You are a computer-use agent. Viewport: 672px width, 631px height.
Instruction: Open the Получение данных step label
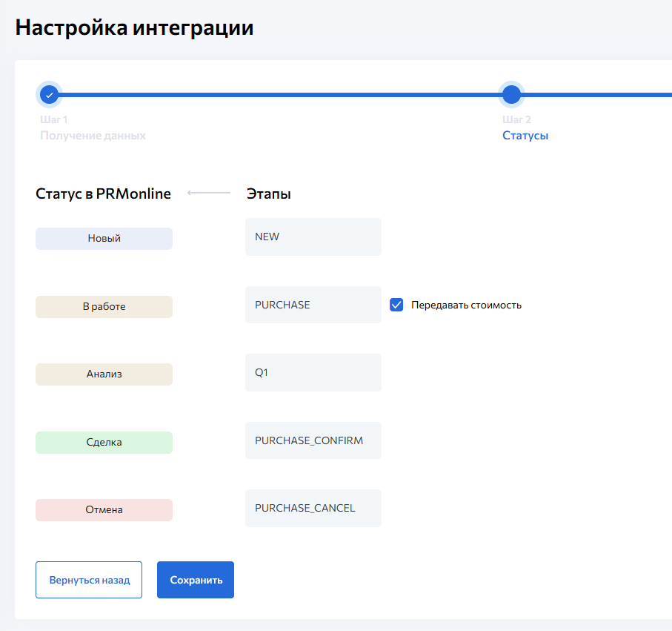[x=93, y=136]
